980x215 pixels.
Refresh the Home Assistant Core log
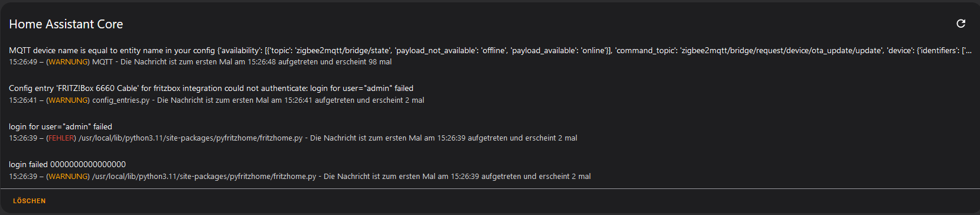pyautogui.click(x=961, y=24)
